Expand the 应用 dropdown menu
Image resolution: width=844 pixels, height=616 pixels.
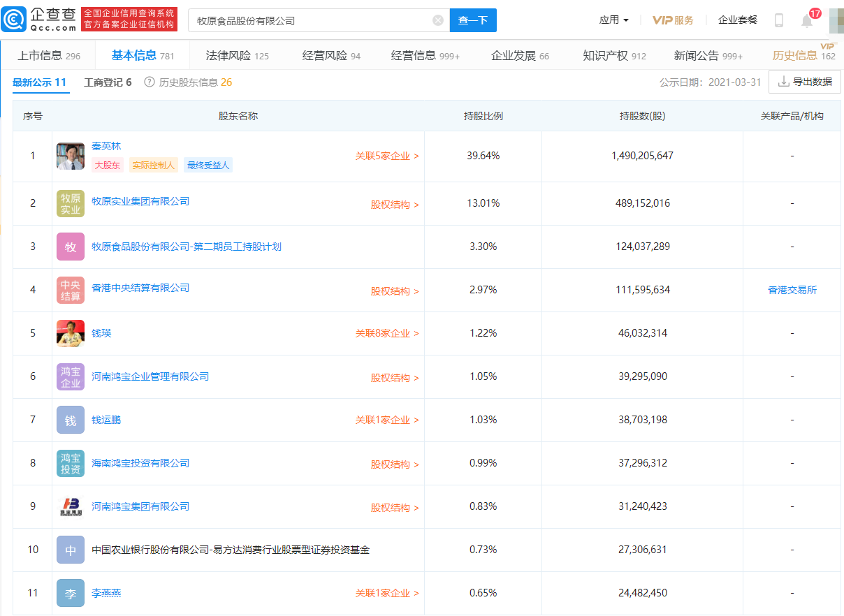click(614, 20)
